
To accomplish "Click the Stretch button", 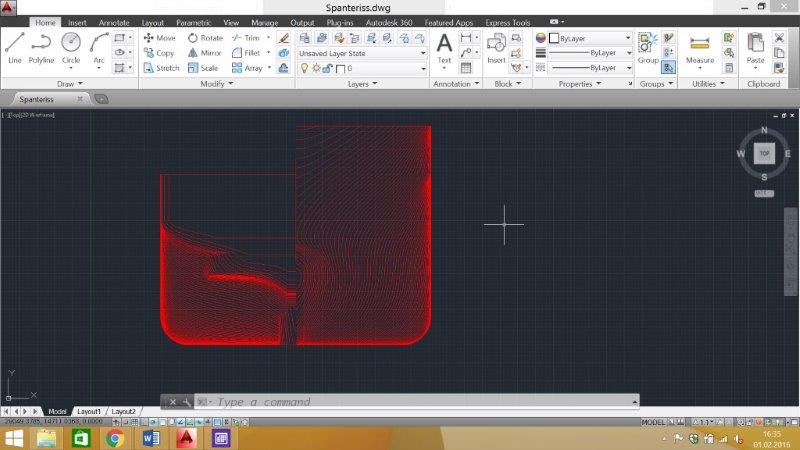I will [x=161, y=68].
